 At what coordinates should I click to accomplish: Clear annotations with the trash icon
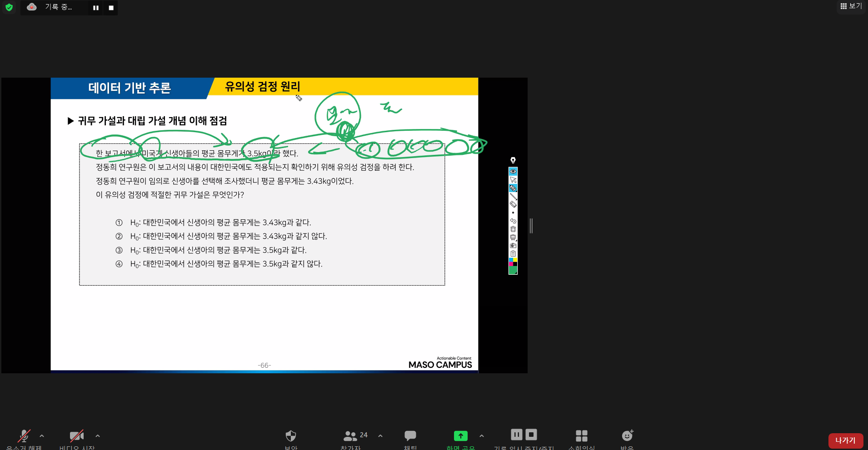[513, 229]
